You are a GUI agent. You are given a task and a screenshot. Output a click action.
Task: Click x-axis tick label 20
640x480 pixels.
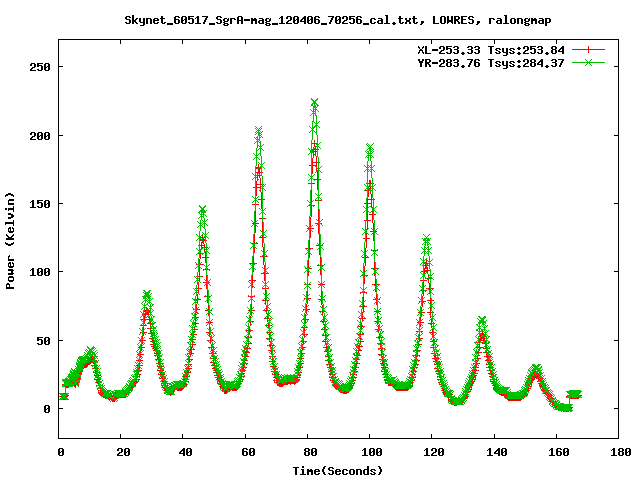coord(123,452)
